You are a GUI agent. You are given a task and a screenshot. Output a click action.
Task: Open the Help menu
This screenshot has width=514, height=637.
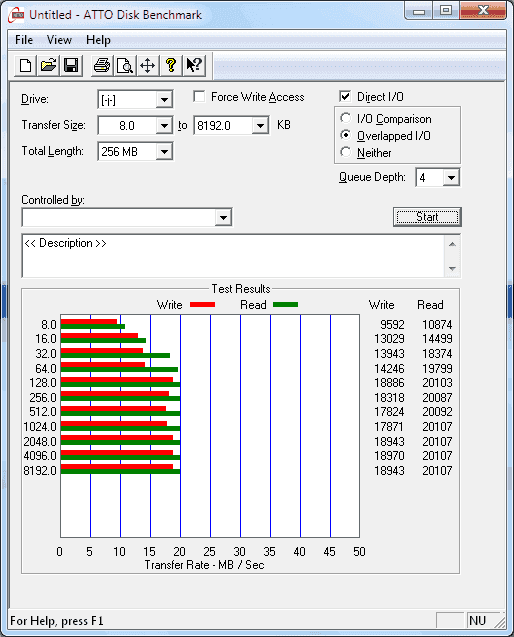(98, 40)
